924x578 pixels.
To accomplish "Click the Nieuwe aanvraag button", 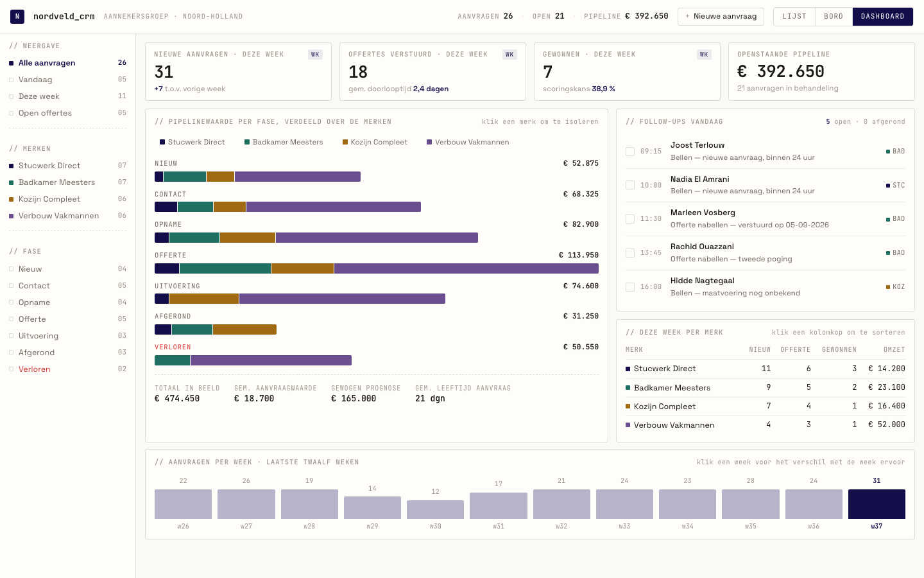I will (x=721, y=17).
